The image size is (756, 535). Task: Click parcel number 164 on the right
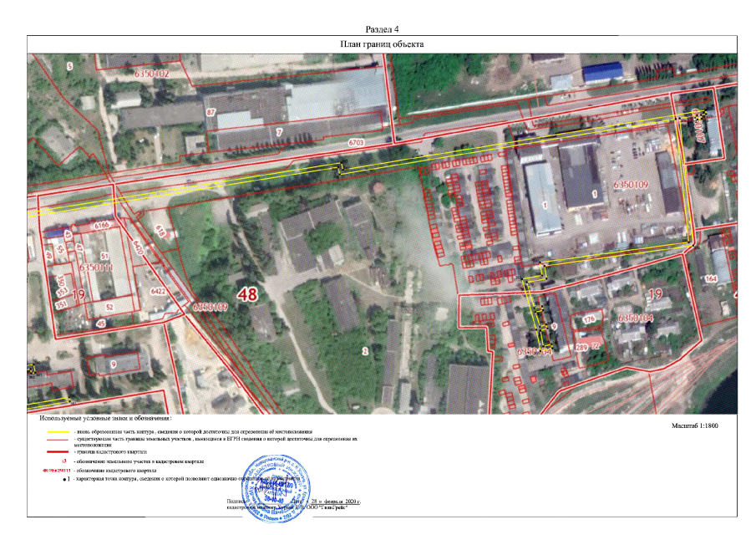point(711,278)
